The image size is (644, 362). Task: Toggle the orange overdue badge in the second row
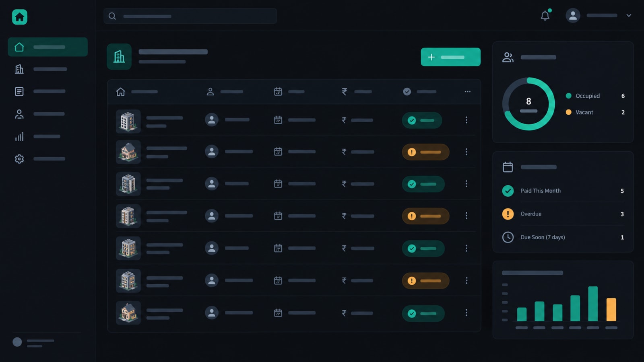click(x=425, y=152)
